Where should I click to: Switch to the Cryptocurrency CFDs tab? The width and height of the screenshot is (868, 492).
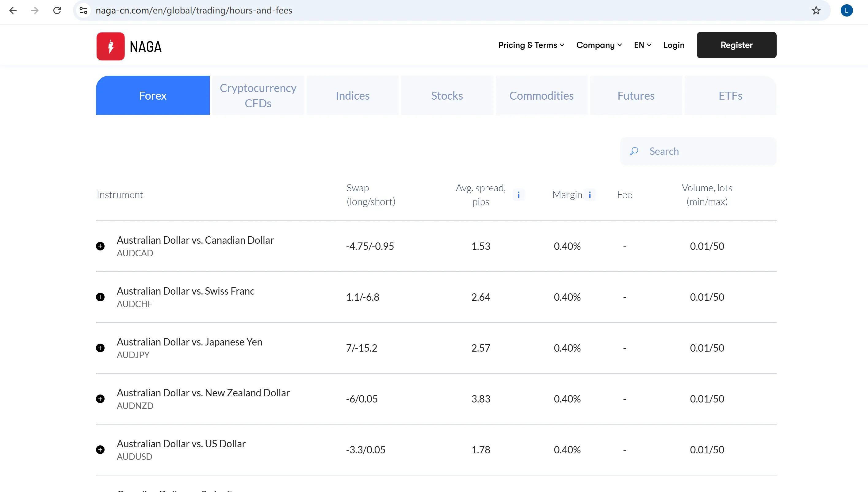coord(258,96)
